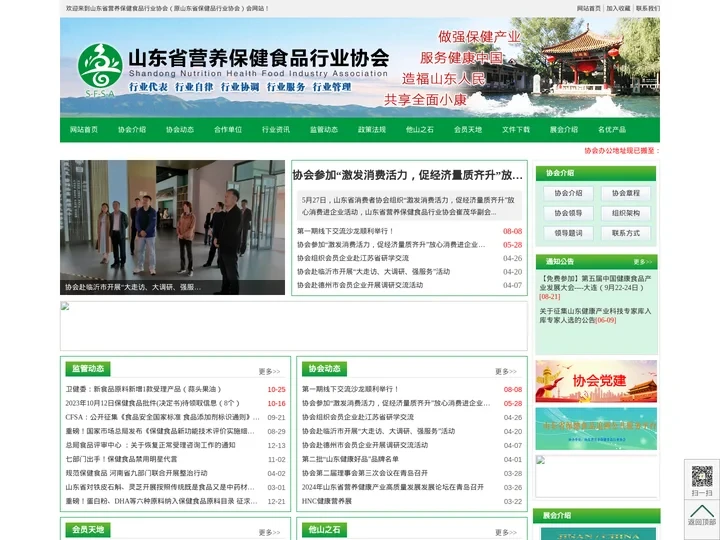The image size is (720, 540).
Task: Open 协会赴临沂市 item in 协会动态 section
Action: (x=378, y=431)
